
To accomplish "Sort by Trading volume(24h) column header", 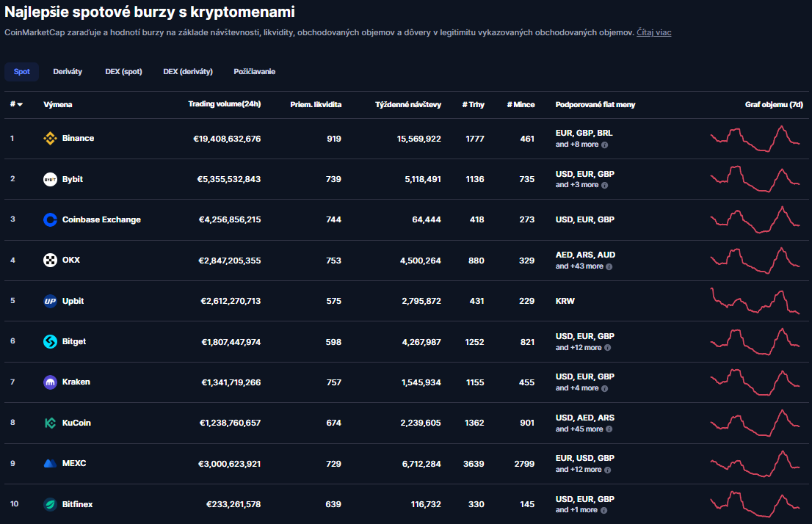I will [x=224, y=104].
